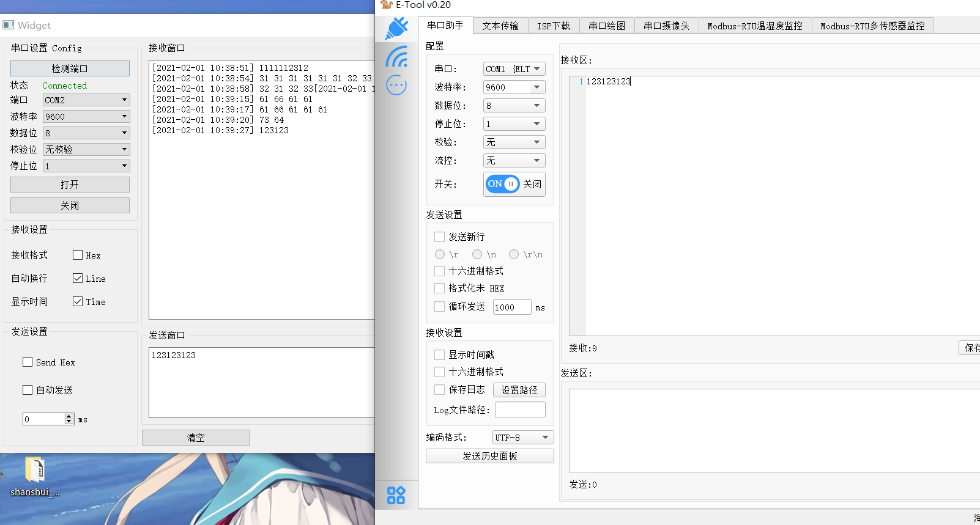Check 十六进制格式 under 接收设置

coord(439,372)
